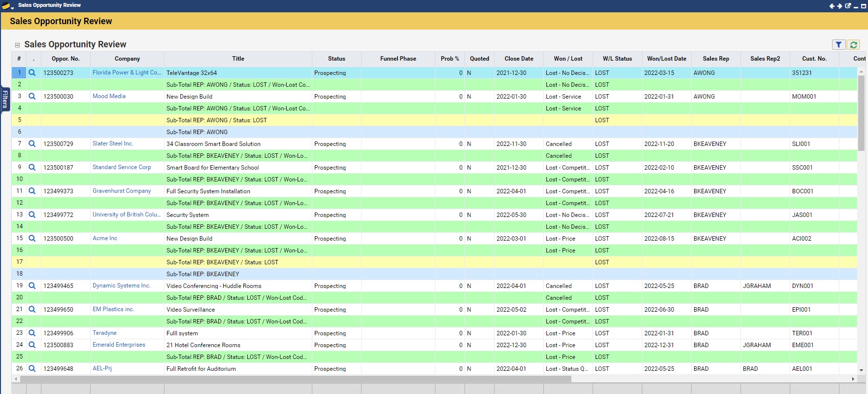
Task: Sort by the Close Date column header
Action: (x=518, y=59)
